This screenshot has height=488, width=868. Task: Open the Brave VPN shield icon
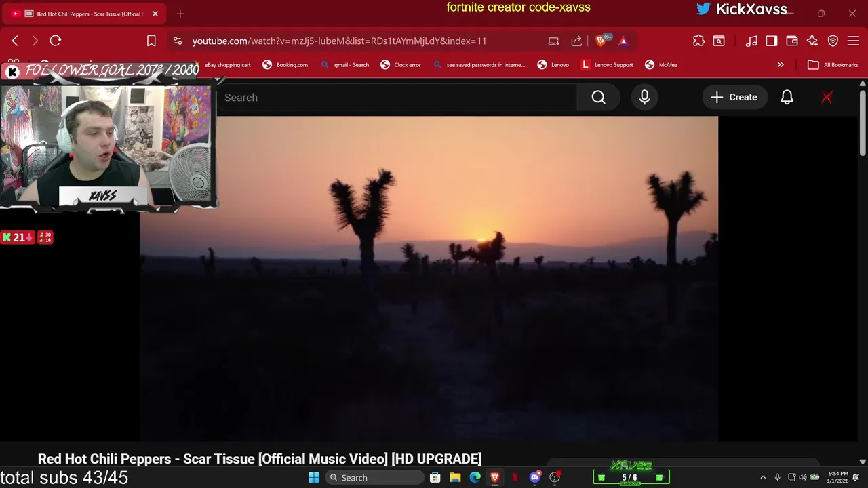click(833, 41)
